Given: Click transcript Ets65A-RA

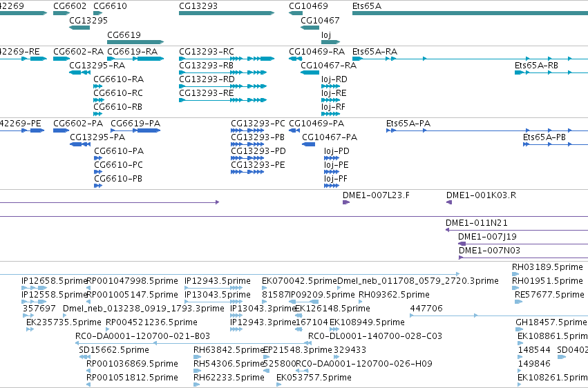Looking at the screenshot, I should (x=471, y=59).
